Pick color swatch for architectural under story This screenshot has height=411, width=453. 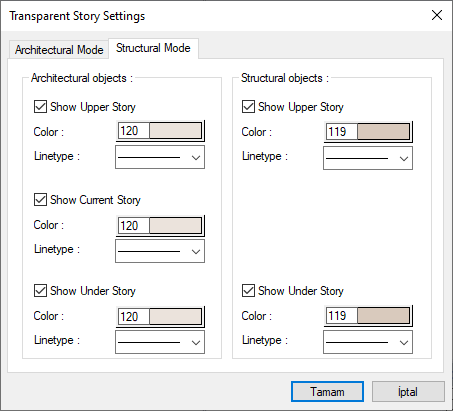pos(175,316)
